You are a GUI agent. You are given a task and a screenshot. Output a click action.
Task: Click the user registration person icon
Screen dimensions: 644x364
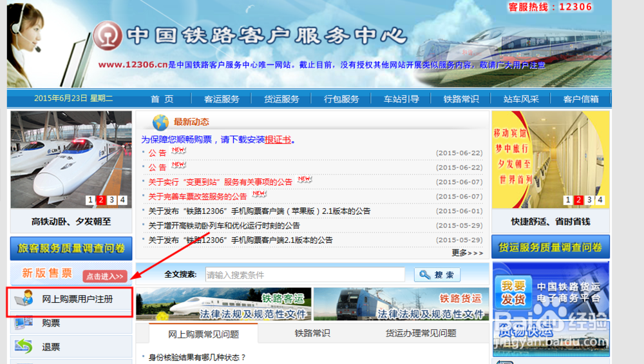click(24, 298)
